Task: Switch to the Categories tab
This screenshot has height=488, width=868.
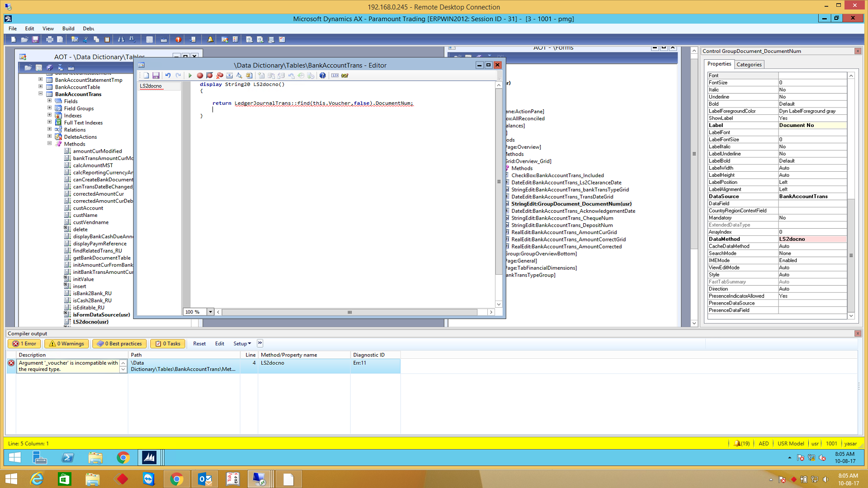Action: 749,65
